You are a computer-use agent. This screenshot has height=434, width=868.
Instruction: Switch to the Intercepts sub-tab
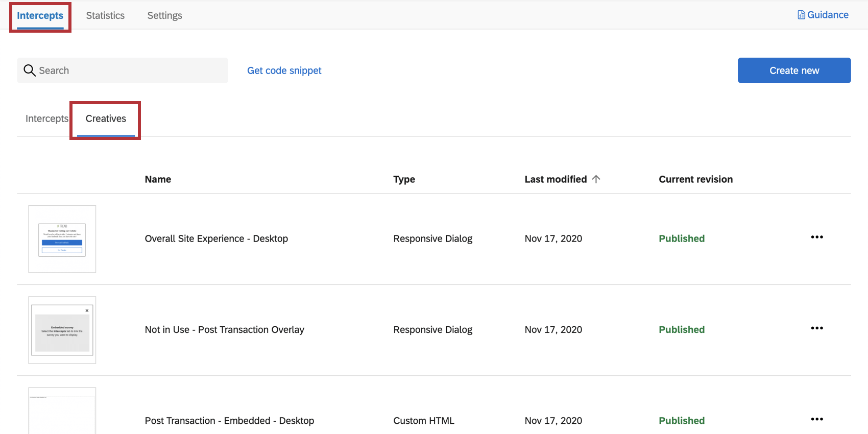[46, 118]
